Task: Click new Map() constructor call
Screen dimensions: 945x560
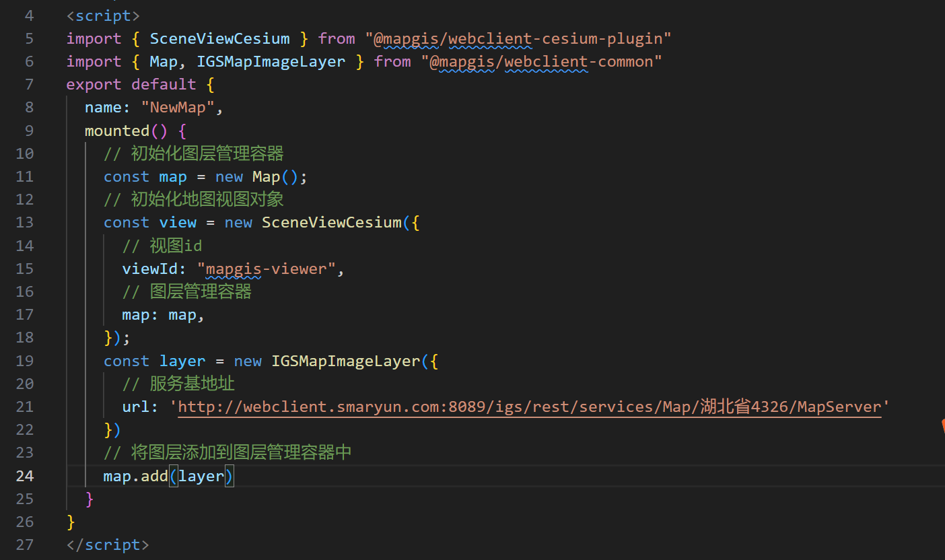Action: [x=256, y=177]
